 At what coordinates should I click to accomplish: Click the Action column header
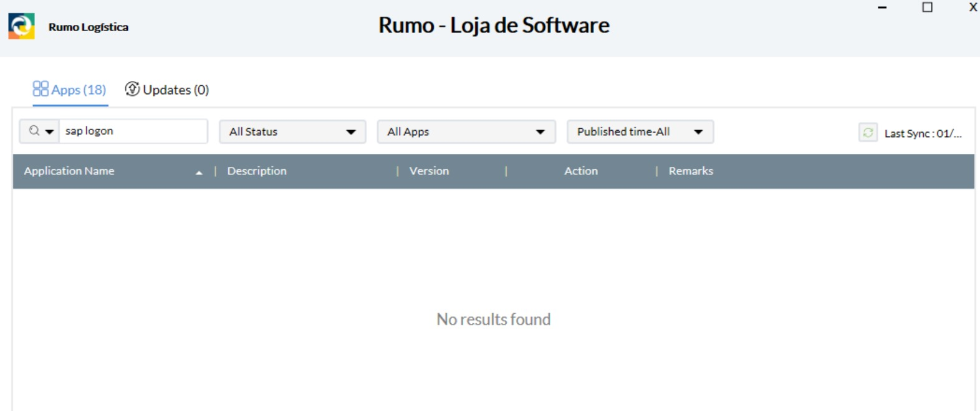click(x=581, y=171)
